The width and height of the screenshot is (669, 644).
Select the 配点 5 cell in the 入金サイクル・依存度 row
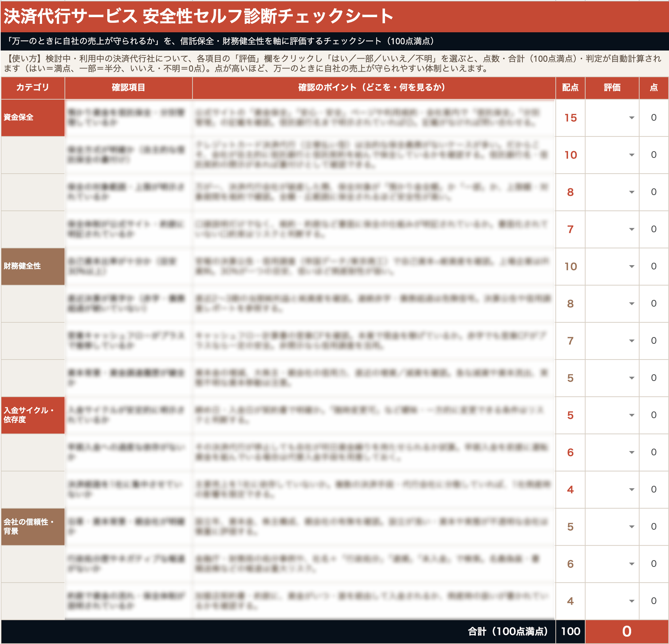(x=570, y=415)
